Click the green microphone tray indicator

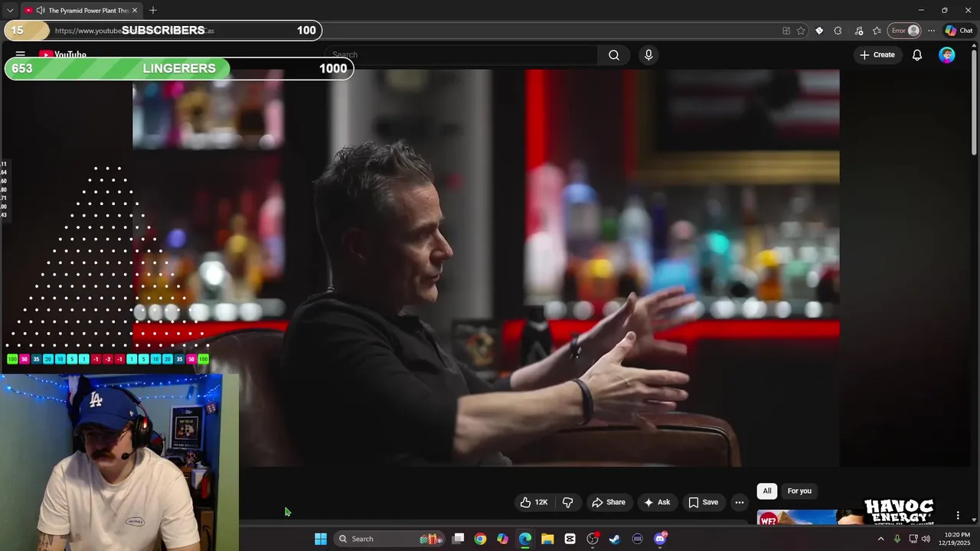897,539
